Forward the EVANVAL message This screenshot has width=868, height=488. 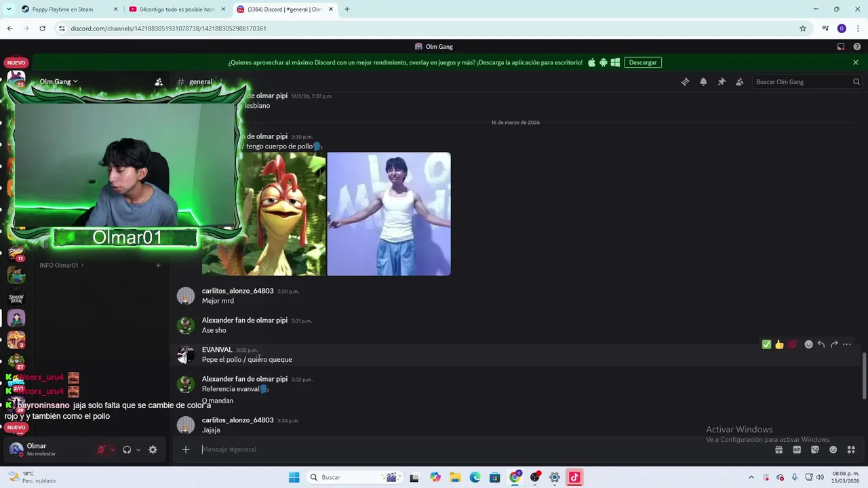tap(834, 344)
